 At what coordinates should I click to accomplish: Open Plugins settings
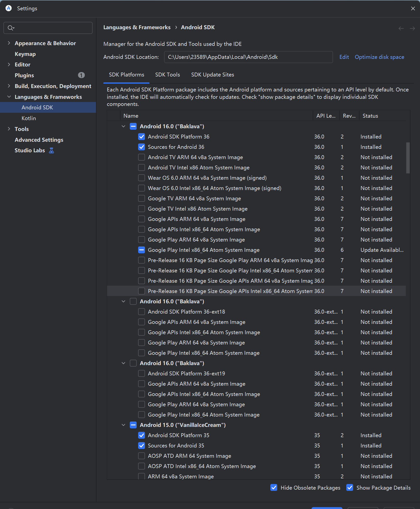tap(24, 75)
